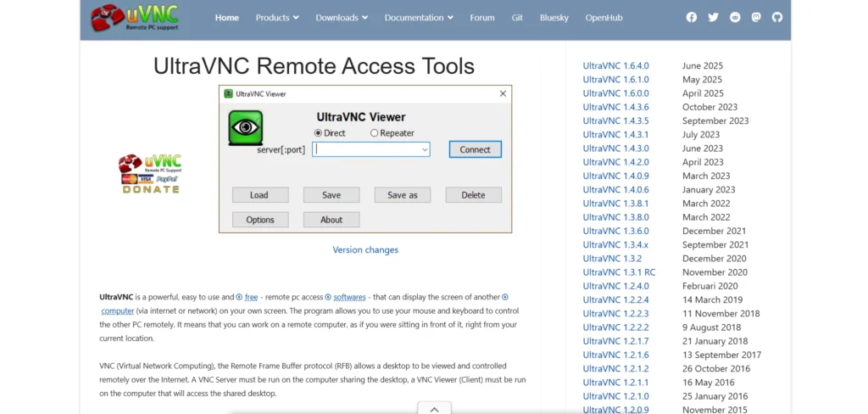Viewport: 868px width, 414px height.
Task: Expand the Documentation menu
Action: [x=419, y=18]
